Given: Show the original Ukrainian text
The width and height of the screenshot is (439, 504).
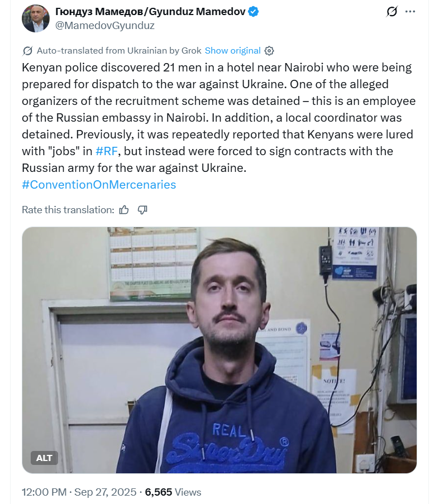Looking at the screenshot, I should click(x=232, y=51).
